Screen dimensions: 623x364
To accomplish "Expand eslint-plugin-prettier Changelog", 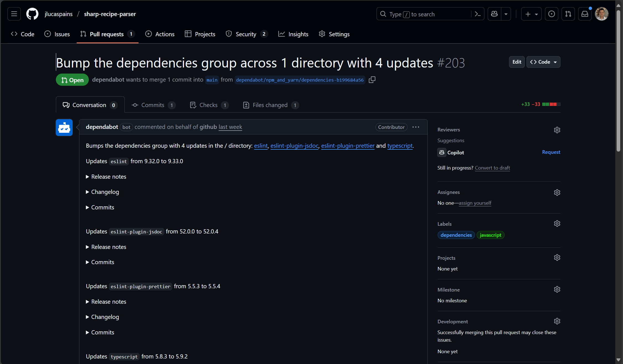I will click(x=102, y=317).
